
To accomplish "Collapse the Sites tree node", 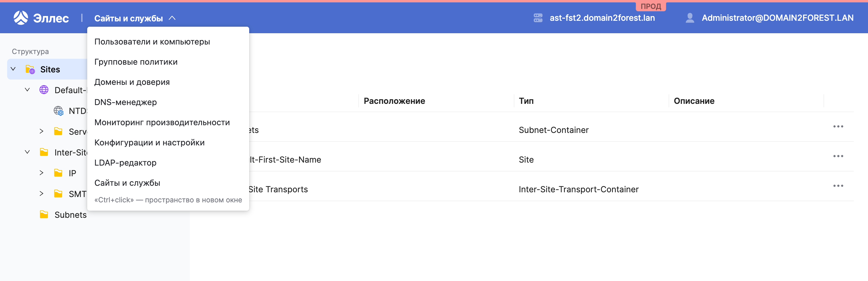I will coord(13,69).
